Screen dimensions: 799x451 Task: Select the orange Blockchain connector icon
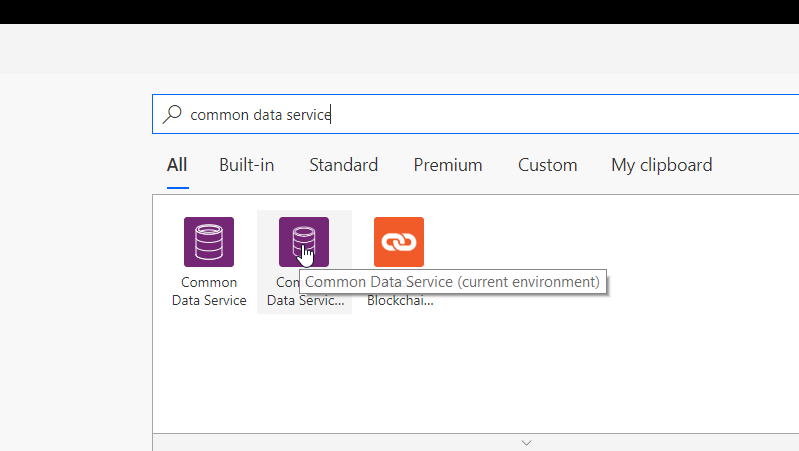click(399, 242)
